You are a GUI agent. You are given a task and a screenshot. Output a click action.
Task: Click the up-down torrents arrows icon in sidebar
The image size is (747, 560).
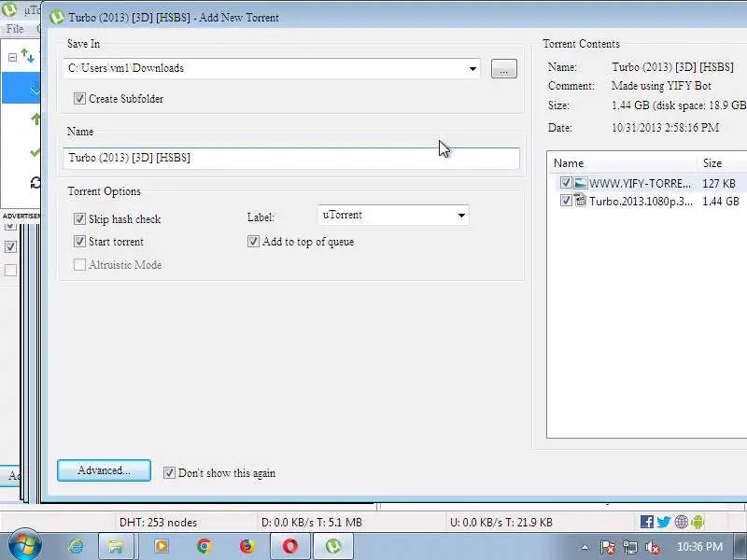click(x=28, y=56)
